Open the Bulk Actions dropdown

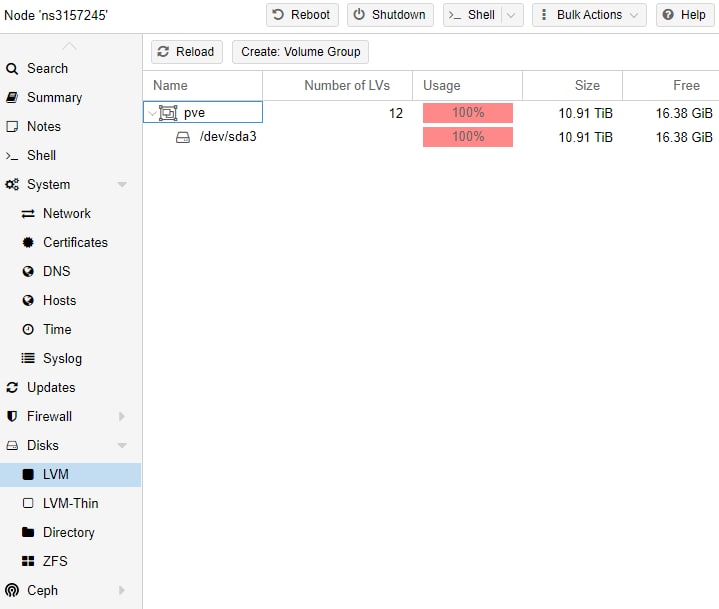point(589,15)
